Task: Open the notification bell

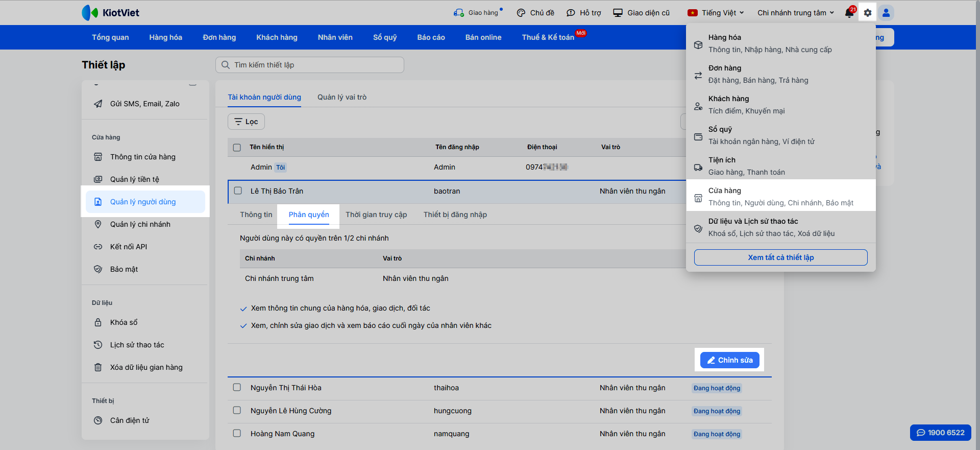Action: [x=849, y=13]
